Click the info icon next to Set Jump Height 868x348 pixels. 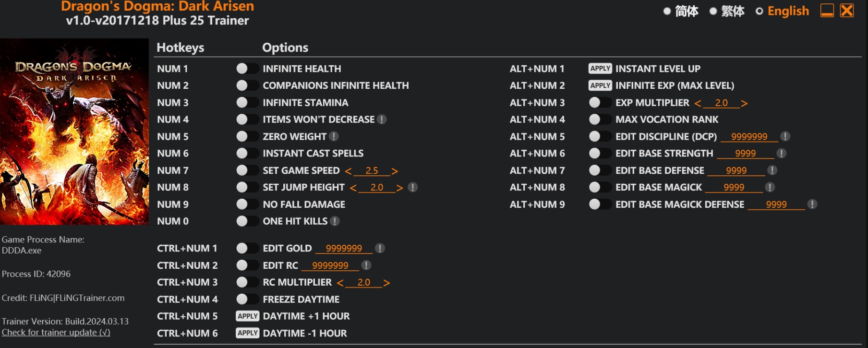tap(412, 187)
